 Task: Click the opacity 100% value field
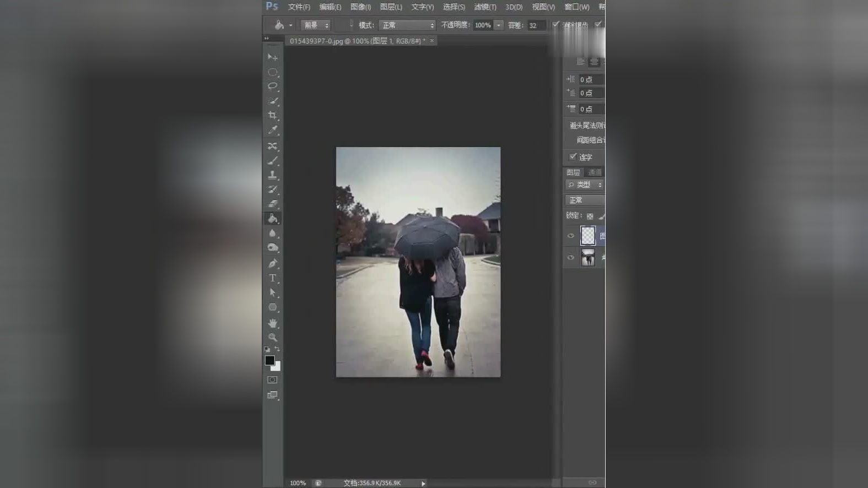[483, 25]
